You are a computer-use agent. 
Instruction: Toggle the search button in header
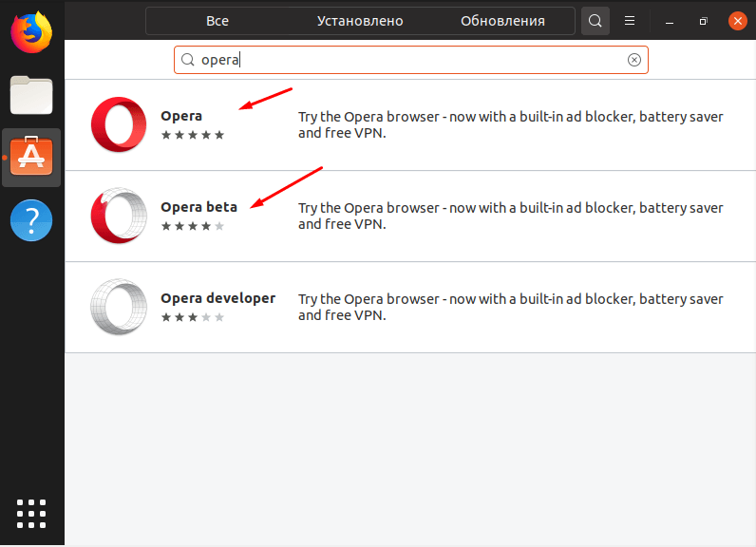(595, 21)
